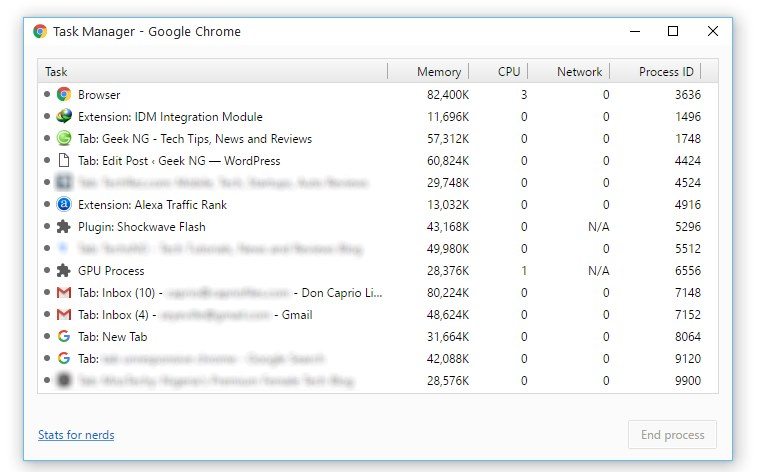Select the Tab: Inbox (10) row
Screen dimensions: 762x472
378,293
